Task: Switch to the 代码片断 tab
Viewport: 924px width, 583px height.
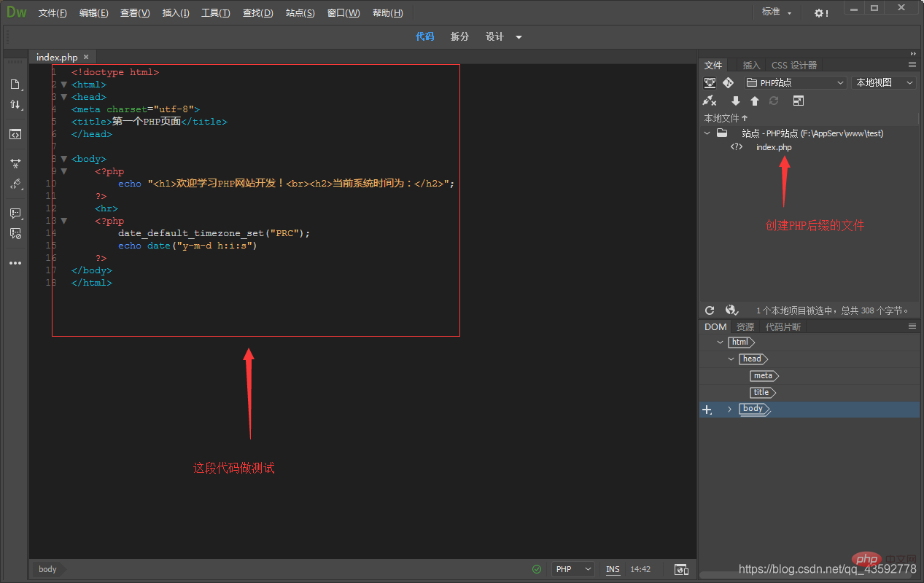Action: click(x=783, y=326)
